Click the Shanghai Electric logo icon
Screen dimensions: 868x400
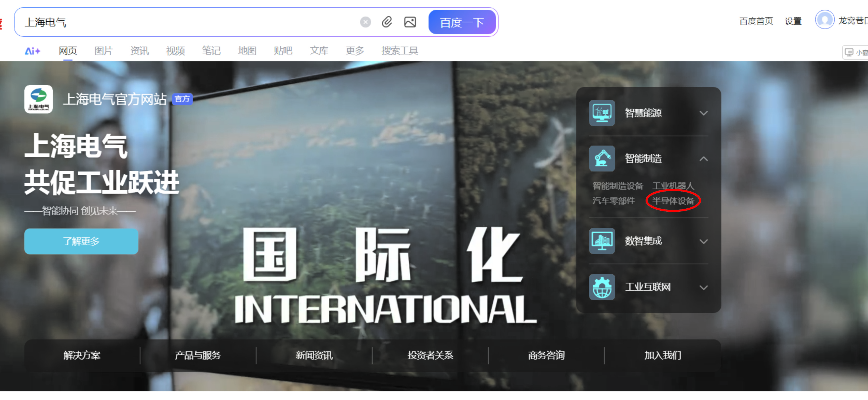38,99
